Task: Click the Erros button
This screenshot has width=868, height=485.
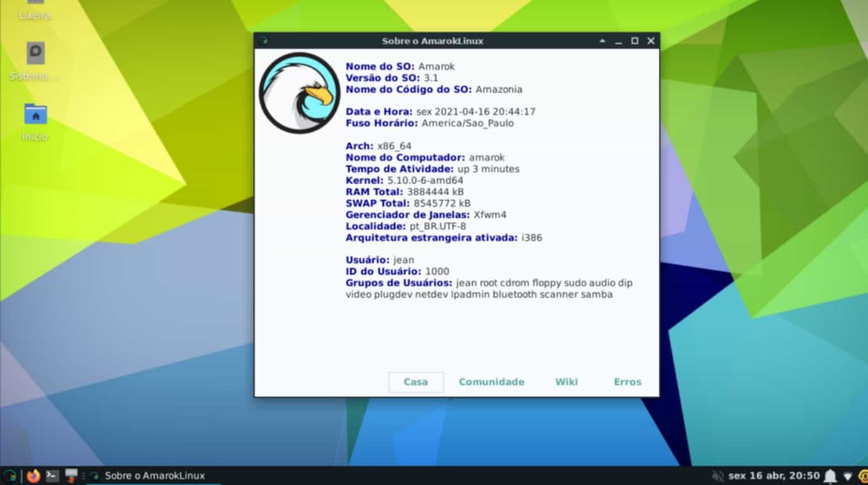Action: pyautogui.click(x=627, y=382)
